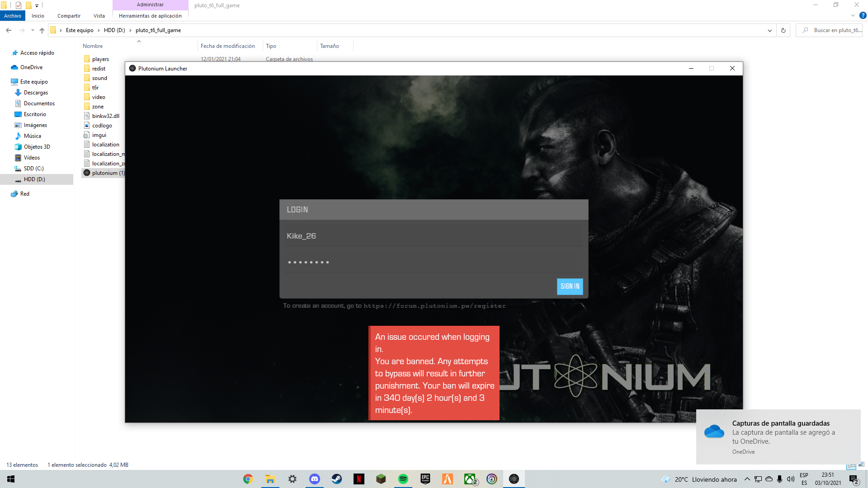The height and width of the screenshot is (488, 868).
Task: Open Documentos in navigation pane
Action: pos(39,103)
